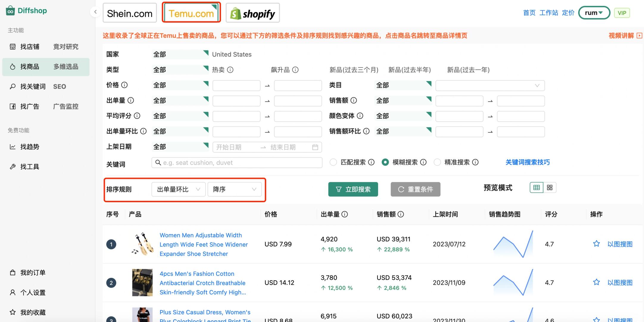The height and width of the screenshot is (322, 644).
Task: Click the 找商品 flame icon
Action: 13,66
